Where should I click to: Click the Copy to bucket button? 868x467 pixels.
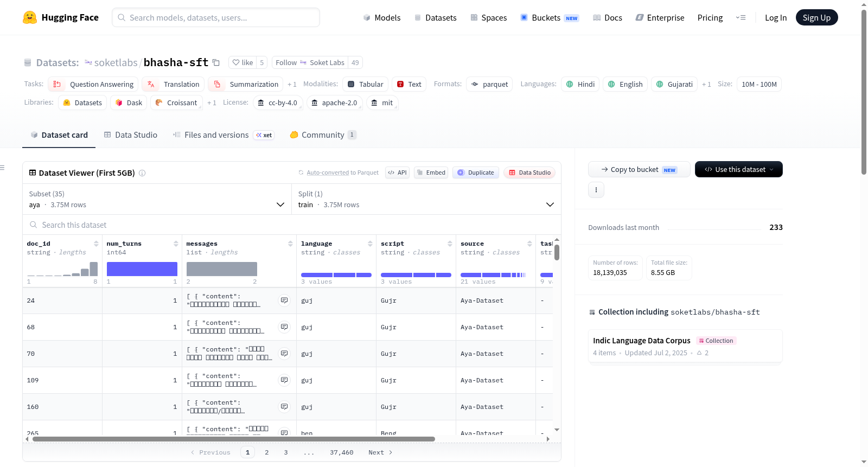pos(639,169)
